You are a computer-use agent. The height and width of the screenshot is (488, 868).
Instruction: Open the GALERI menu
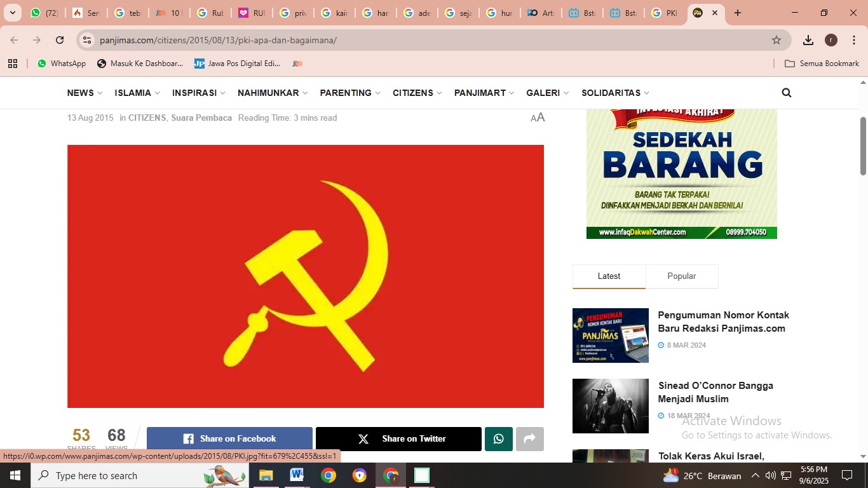pos(547,93)
